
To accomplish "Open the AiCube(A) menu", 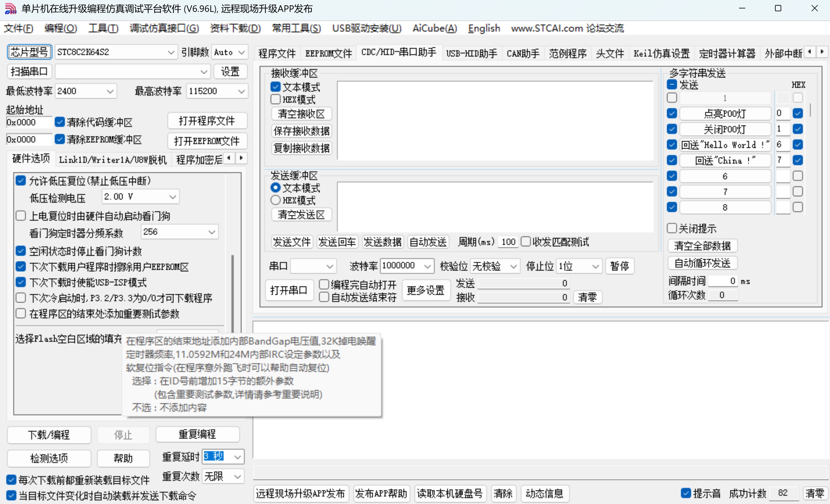I will (435, 28).
